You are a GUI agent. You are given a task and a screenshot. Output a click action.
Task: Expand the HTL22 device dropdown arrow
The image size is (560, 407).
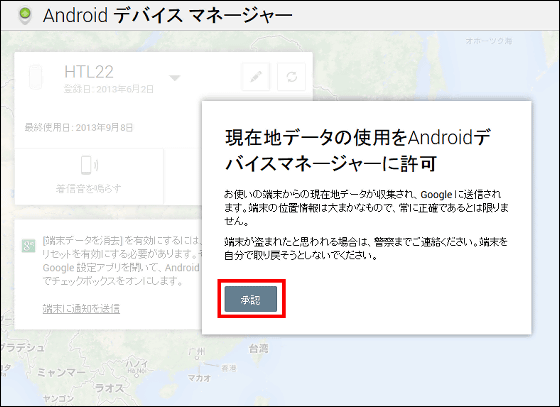click(174, 77)
